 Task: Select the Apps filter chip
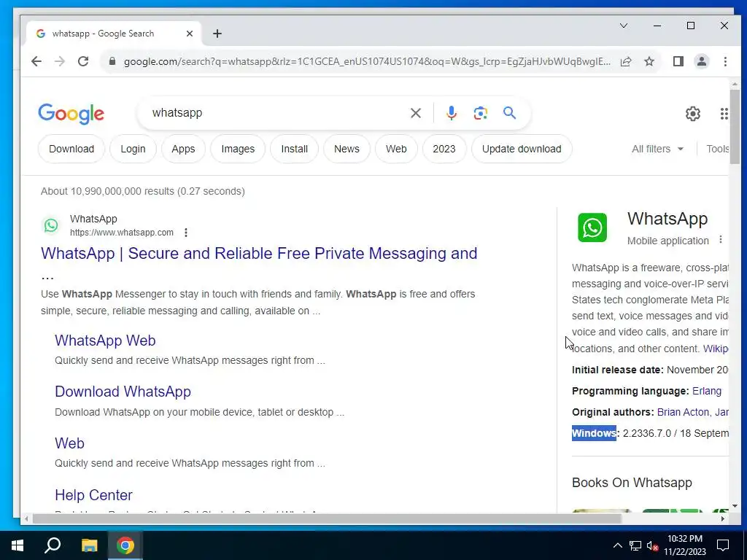pyautogui.click(x=183, y=149)
